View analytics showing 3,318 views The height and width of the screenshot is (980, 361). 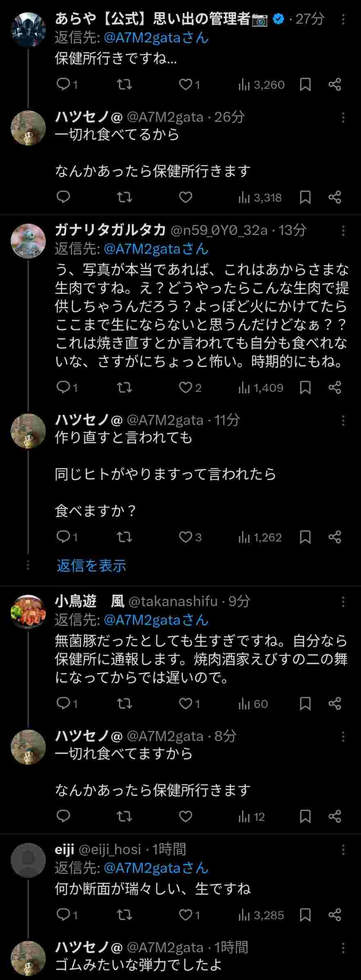click(x=260, y=198)
